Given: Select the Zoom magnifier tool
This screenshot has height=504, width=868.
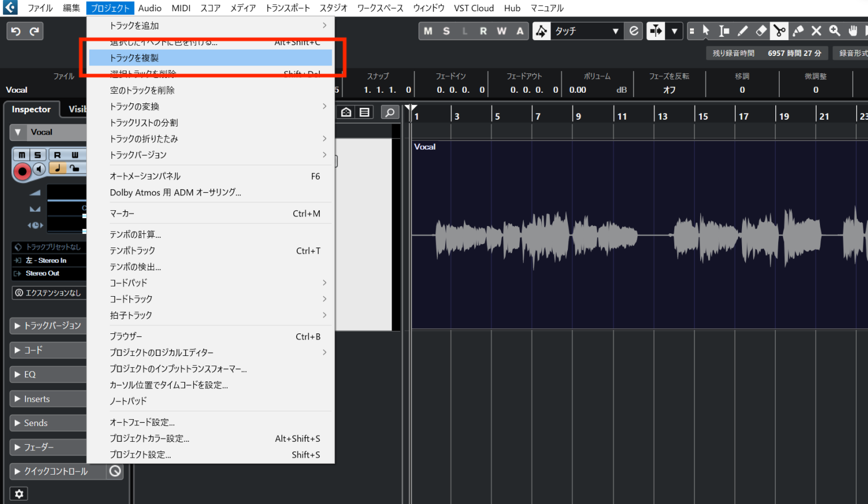Looking at the screenshot, I should pyautogui.click(x=835, y=31).
